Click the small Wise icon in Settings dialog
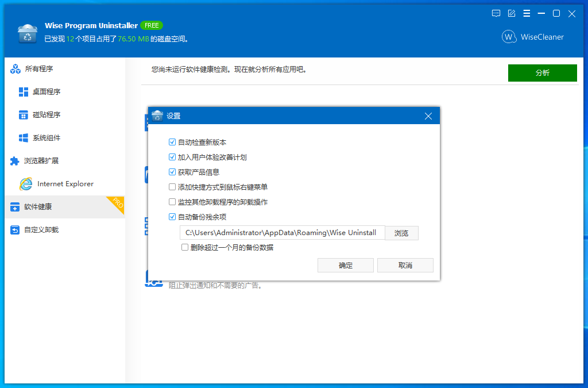 [157, 116]
